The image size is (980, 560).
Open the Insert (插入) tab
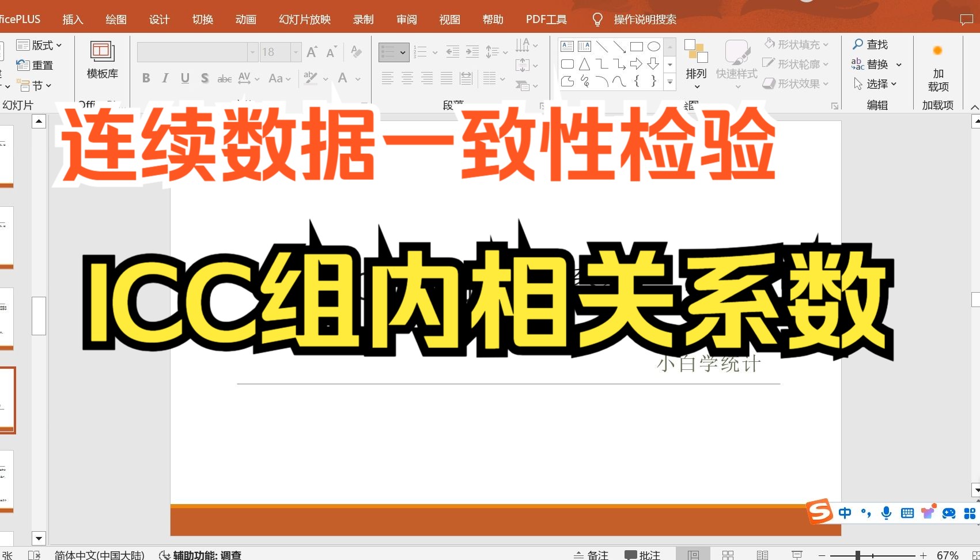73,20
